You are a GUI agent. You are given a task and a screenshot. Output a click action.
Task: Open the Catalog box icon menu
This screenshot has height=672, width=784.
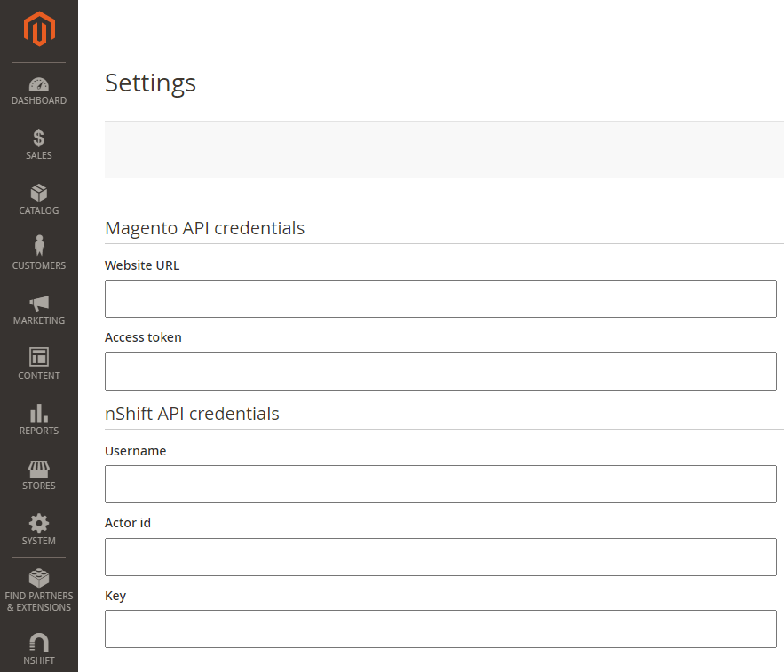(x=39, y=200)
